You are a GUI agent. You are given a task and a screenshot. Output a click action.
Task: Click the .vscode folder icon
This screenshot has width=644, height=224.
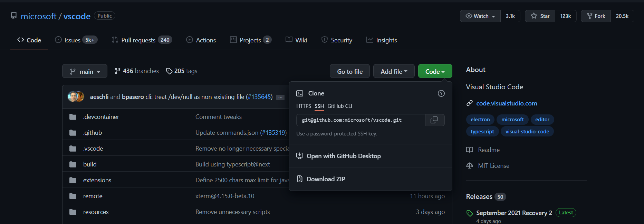click(x=73, y=149)
